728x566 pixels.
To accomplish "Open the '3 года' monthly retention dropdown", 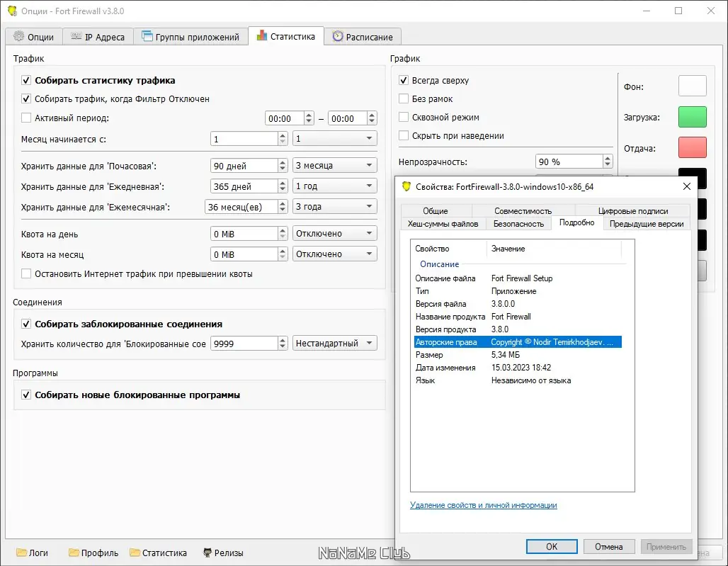I will click(x=335, y=206).
